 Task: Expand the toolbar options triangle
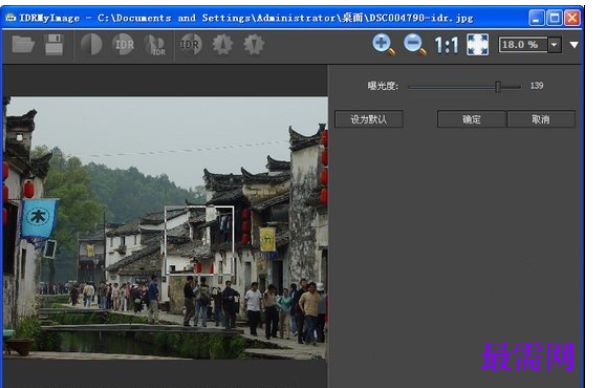[574, 45]
